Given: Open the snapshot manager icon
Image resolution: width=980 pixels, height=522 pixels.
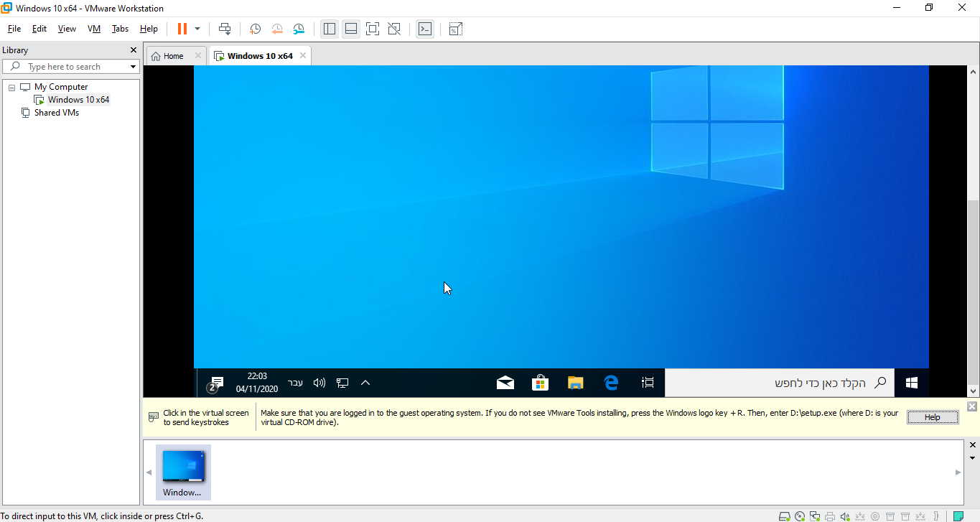Looking at the screenshot, I should tap(299, 29).
